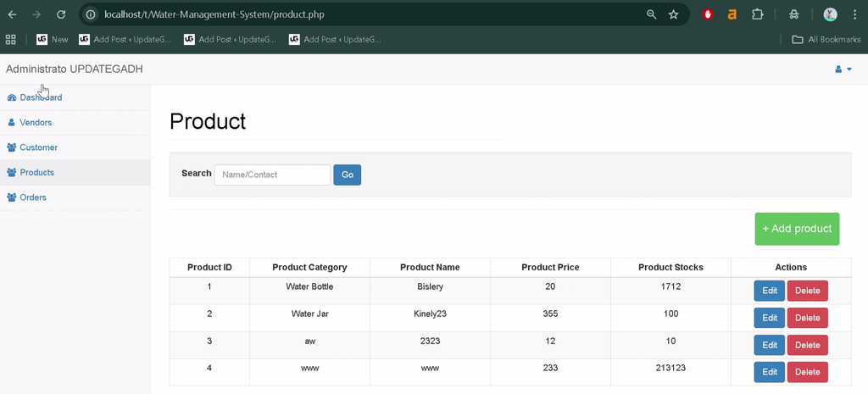
Task: Click the site information icon in address bar
Action: pos(92,15)
